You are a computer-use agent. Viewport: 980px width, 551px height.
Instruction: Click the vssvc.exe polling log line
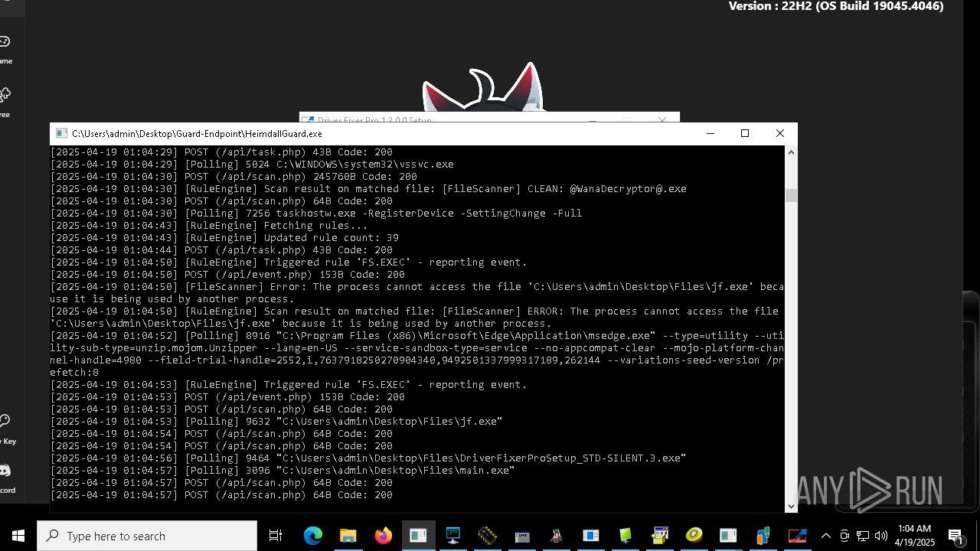[x=252, y=165]
